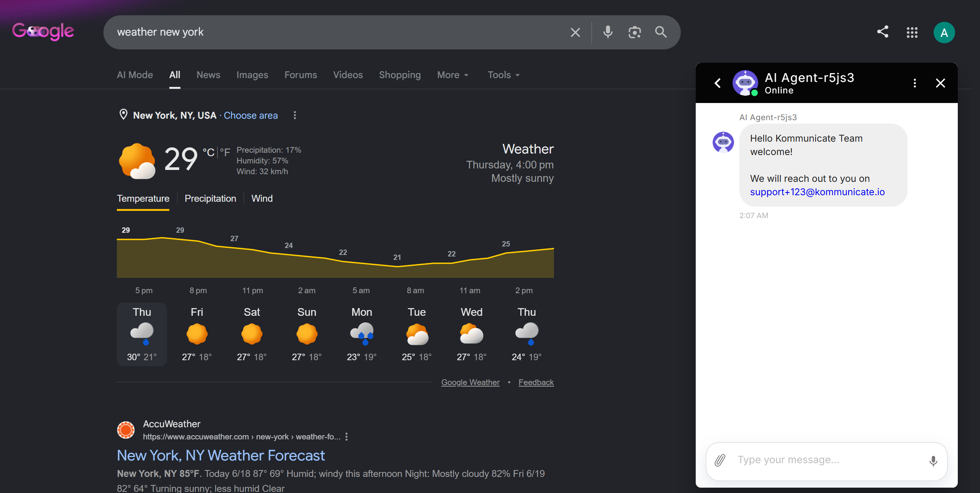Open the News tab

click(x=208, y=75)
